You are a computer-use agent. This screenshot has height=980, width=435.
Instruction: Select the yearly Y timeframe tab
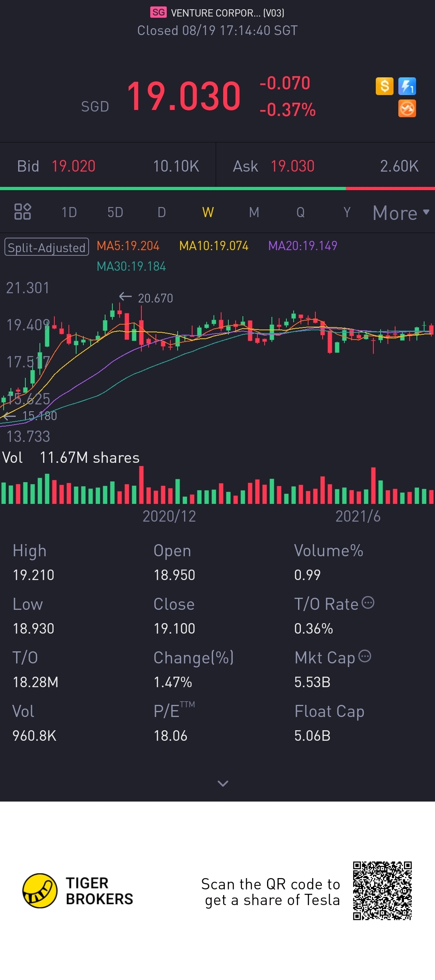pyautogui.click(x=347, y=212)
